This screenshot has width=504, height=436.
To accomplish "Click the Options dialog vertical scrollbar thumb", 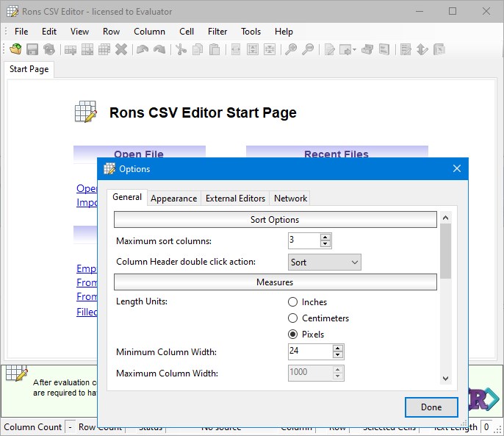I will tap(445, 250).
